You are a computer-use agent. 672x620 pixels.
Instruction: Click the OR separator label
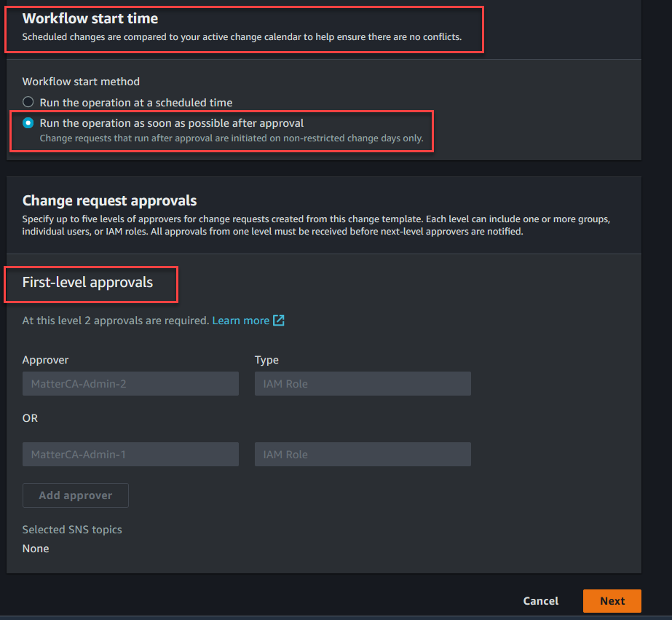[x=30, y=417]
